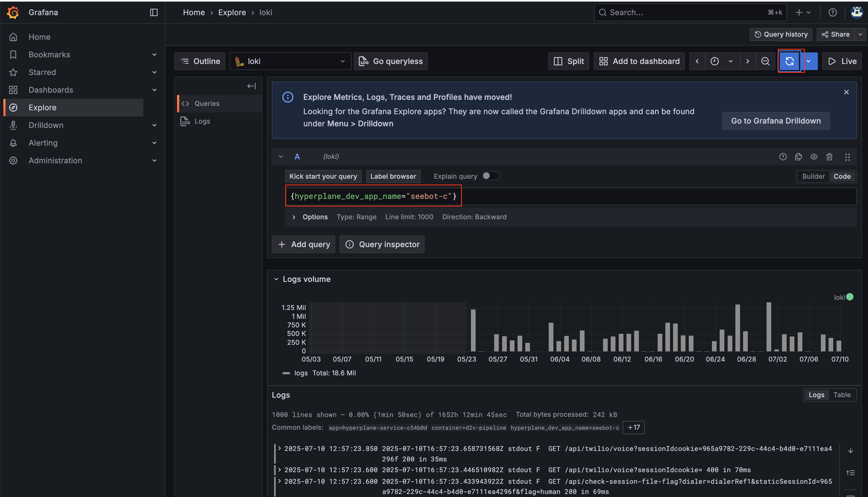The height and width of the screenshot is (497, 868).
Task: Expand Bookmarks section in sidebar
Action: (x=154, y=55)
